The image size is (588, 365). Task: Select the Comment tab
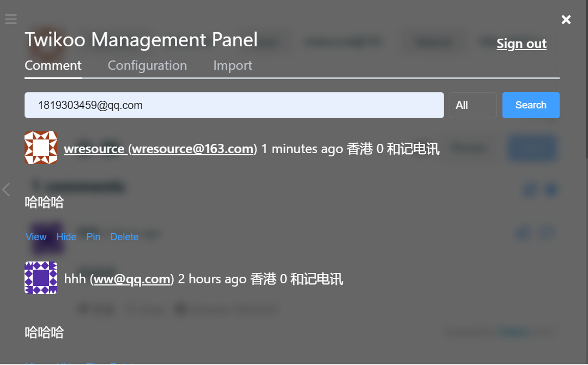point(53,66)
